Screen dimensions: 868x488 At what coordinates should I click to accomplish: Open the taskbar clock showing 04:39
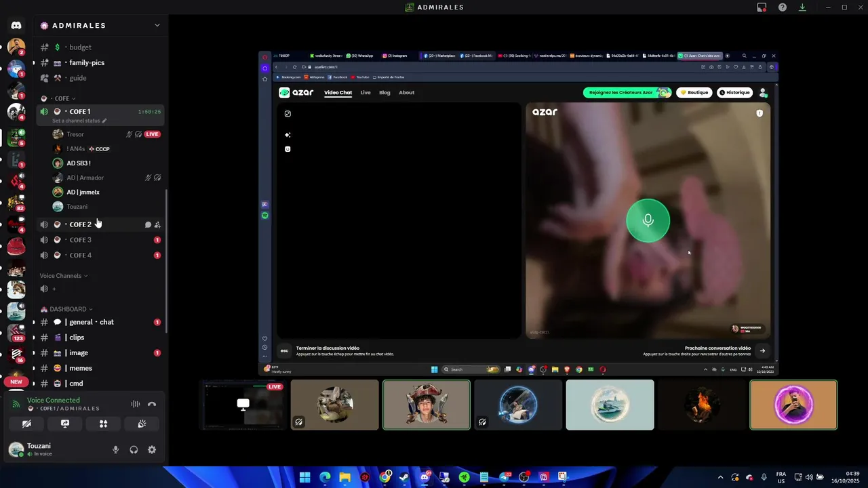pos(845,477)
